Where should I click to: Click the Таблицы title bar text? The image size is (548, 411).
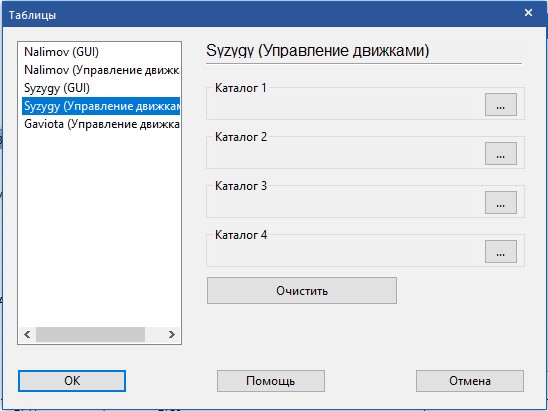tap(33, 15)
